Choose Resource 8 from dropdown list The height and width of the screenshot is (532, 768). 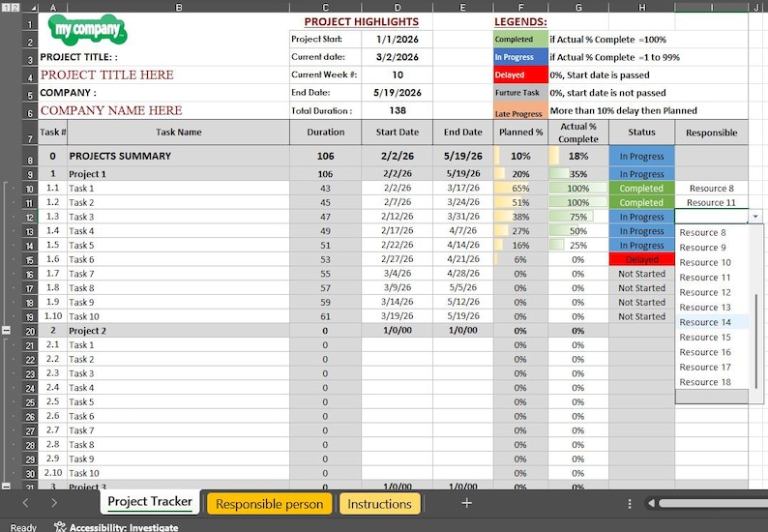pyautogui.click(x=711, y=233)
